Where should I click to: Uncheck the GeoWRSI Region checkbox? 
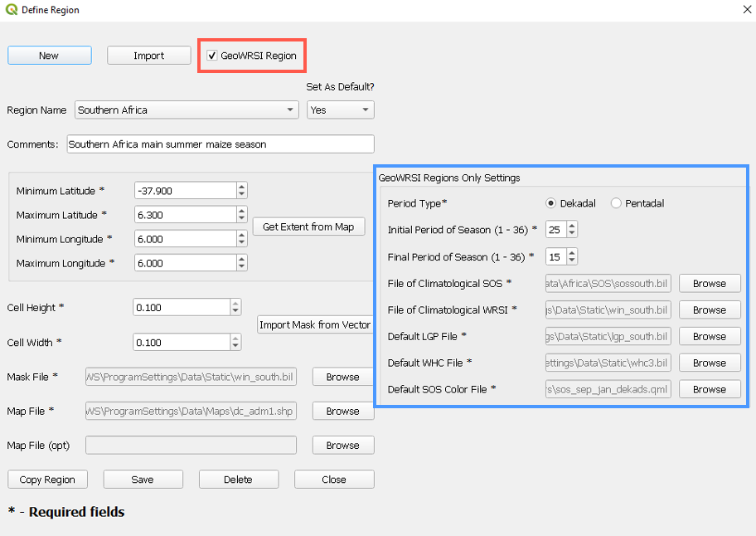tap(213, 56)
